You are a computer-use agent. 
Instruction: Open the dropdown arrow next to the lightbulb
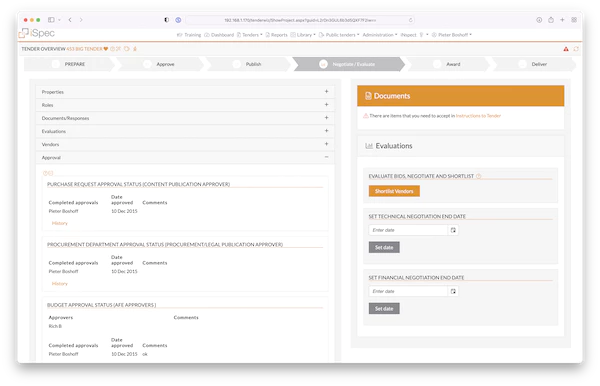pos(427,35)
